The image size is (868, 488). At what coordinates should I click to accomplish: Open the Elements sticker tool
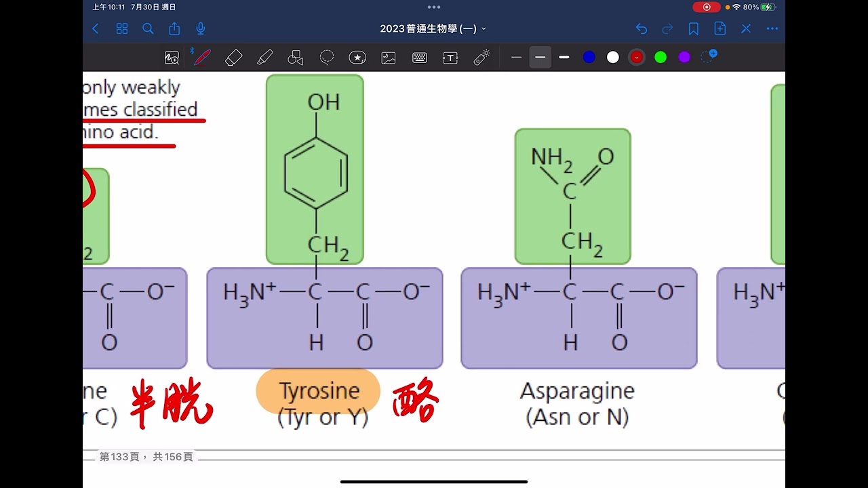click(x=357, y=58)
